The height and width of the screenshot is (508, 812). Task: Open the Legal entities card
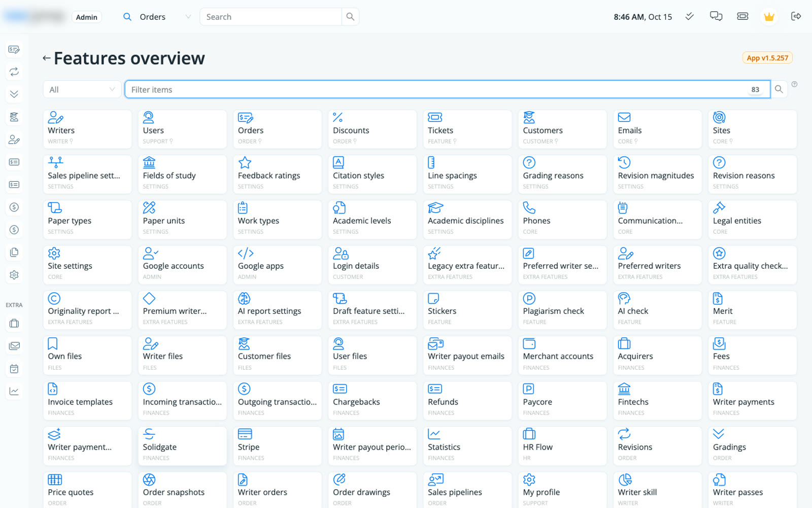753,220
